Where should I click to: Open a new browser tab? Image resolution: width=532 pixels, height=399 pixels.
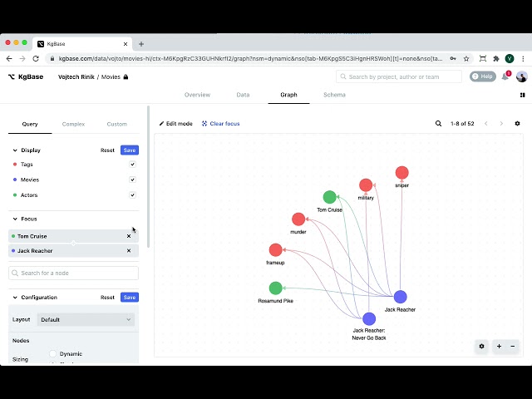coord(141,44)
